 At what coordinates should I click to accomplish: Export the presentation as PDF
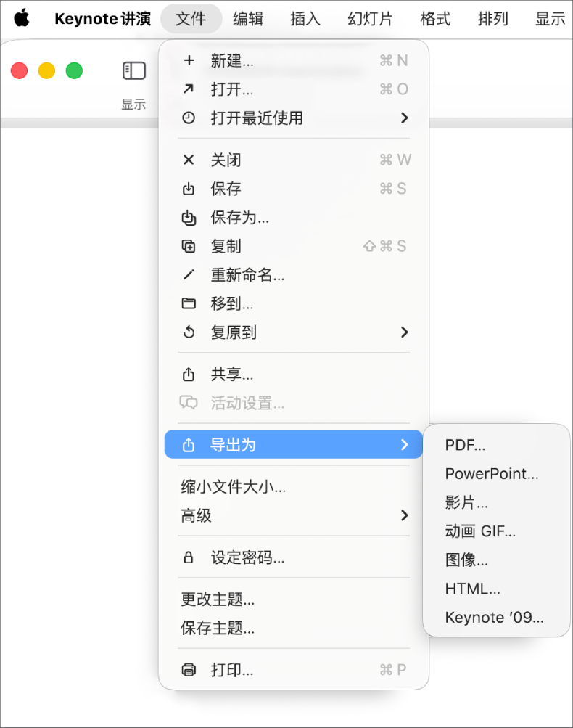[466, 445]
